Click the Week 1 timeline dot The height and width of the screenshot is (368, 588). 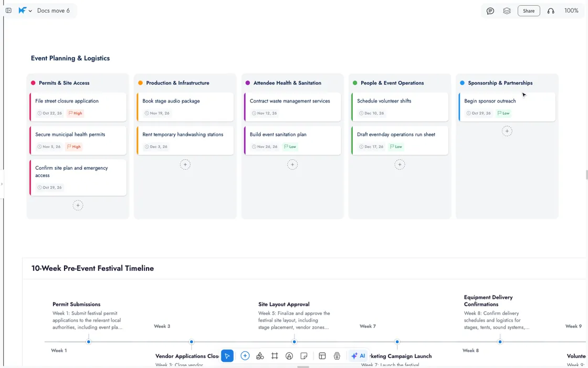[89, 342]
